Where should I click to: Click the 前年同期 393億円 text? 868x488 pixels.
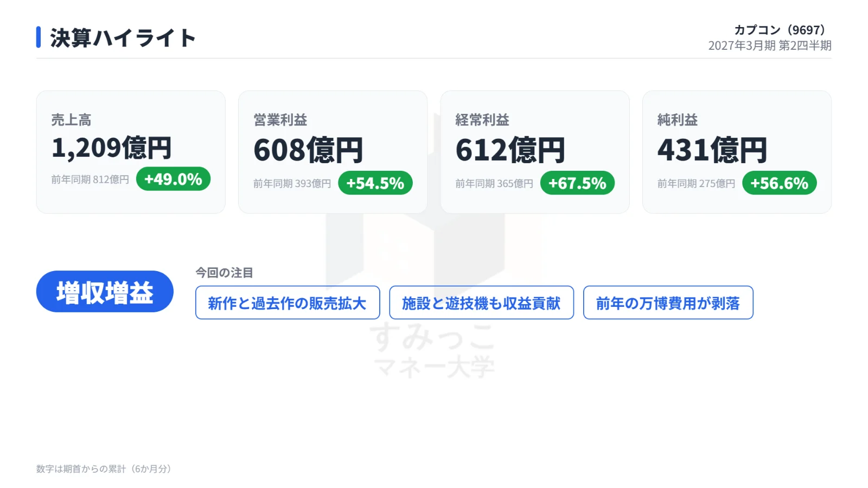point(292,184)
